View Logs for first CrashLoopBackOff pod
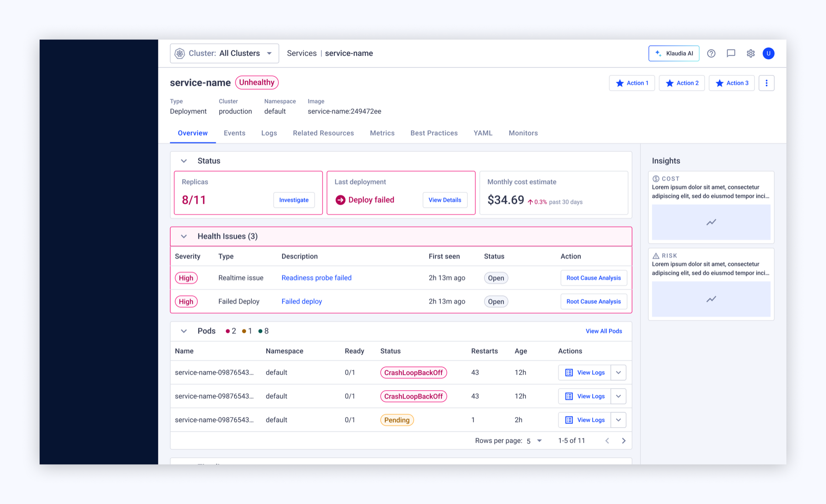 [585, 372]
